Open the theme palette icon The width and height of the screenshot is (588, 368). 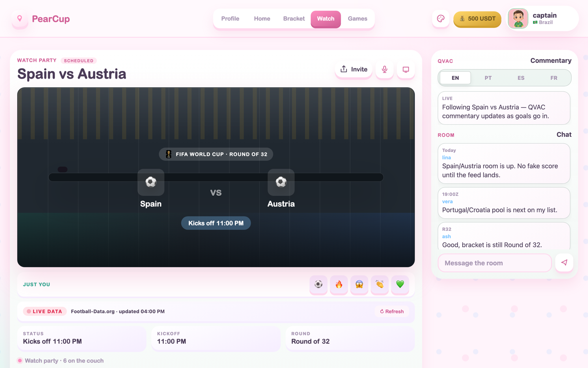pyautogui.click(x=441, y=19)
